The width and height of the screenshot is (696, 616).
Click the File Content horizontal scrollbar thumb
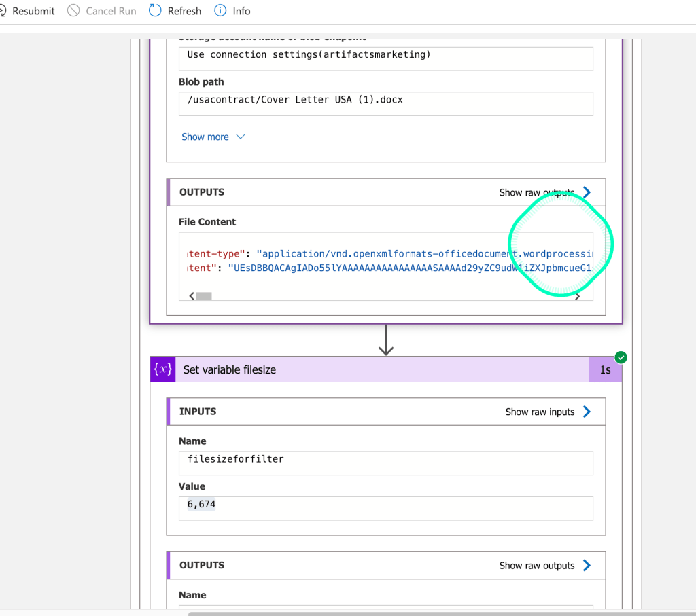[204, 296]
